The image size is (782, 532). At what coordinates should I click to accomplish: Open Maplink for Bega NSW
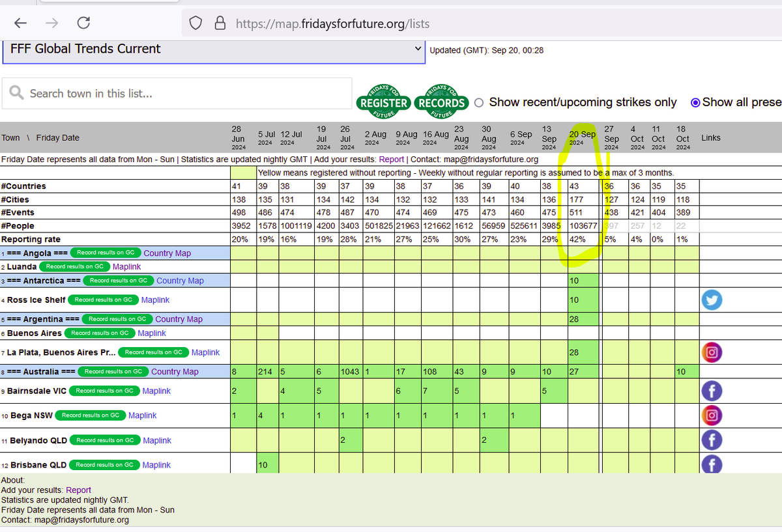pos(143,415)
